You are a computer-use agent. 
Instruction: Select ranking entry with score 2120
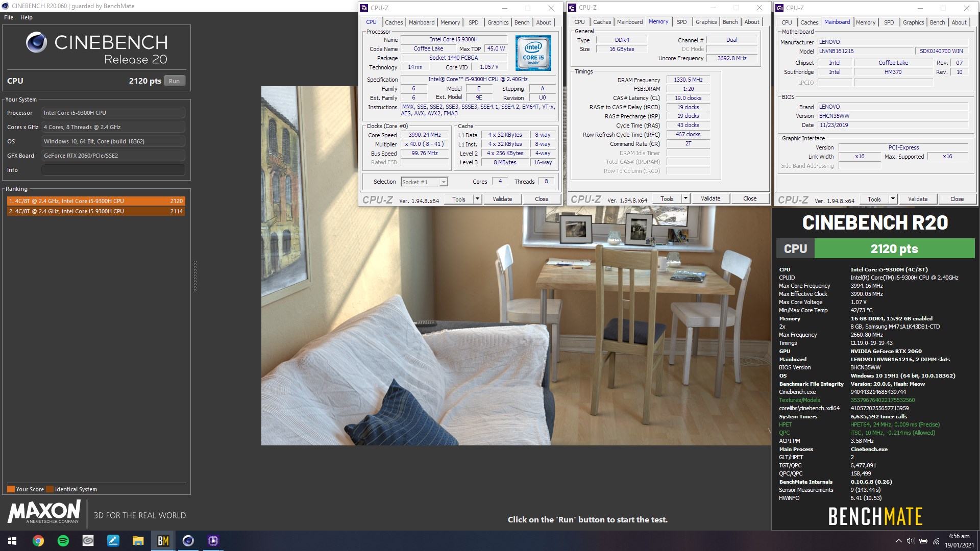pyautogui.click(x=96, y=201)
